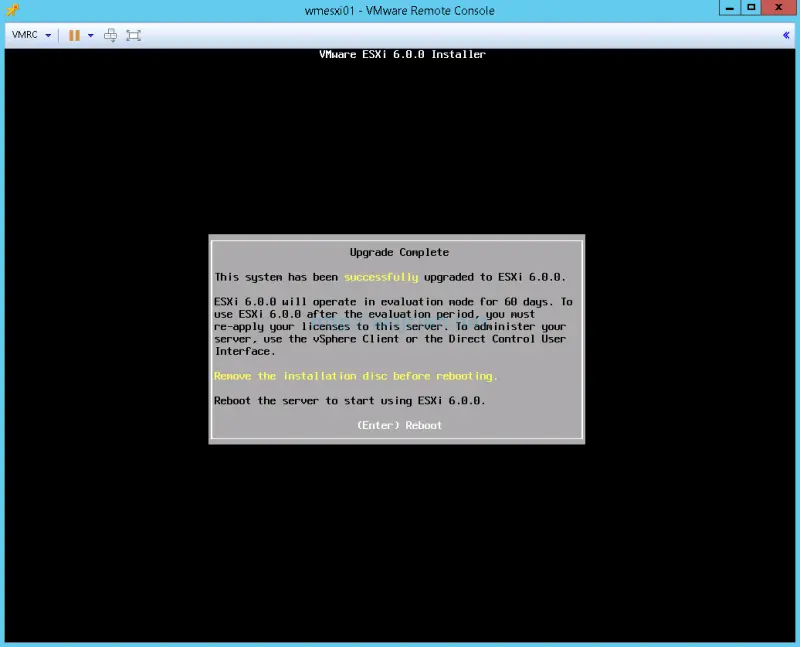The image size is (800, 647).
Task: Minimize the VMware Remote Console window
Action: tap(727, 9)
